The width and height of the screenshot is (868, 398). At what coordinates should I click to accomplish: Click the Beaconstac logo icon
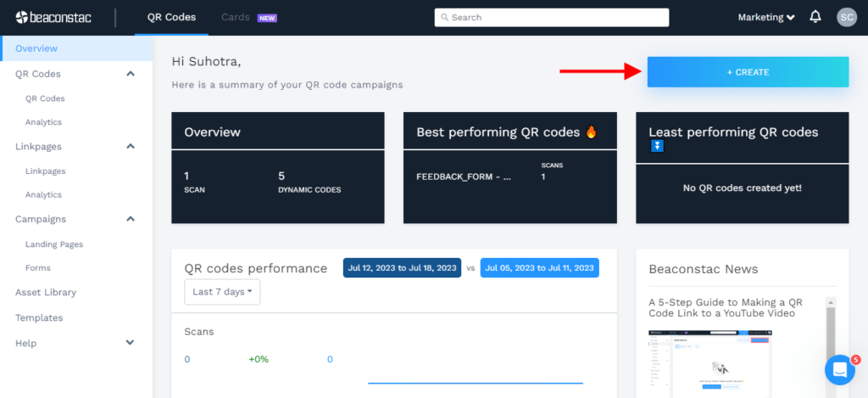click(x=23, y=17)
